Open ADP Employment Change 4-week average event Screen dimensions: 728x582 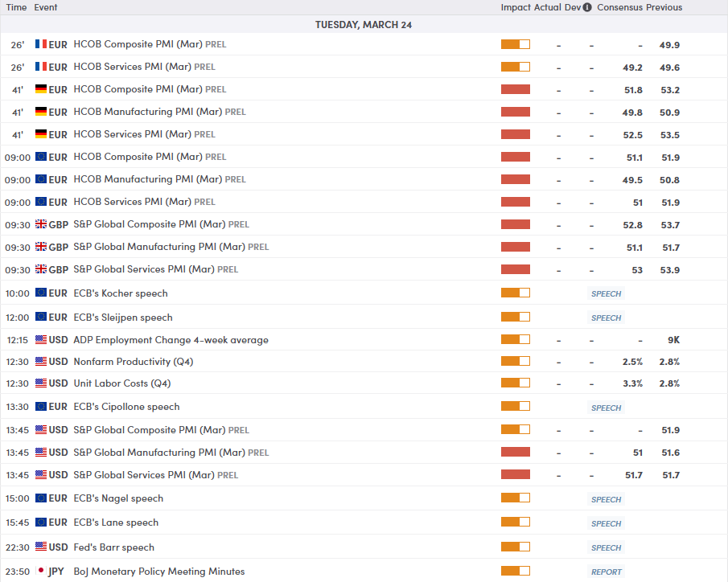171,340
